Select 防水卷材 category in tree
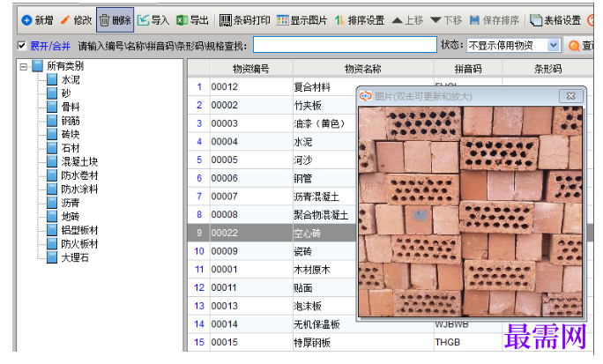The width and height of the screenshot is (603, 364). [79, 175]
